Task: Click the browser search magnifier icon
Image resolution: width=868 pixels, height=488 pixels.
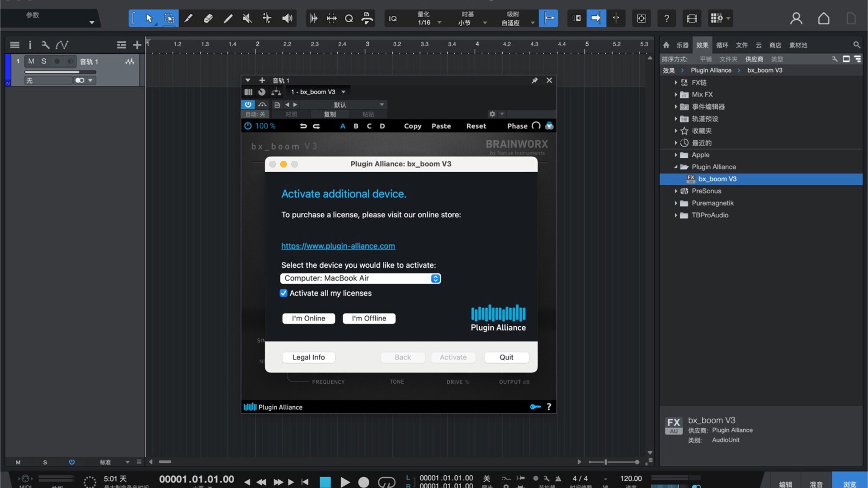Action: pyautogui.click(x=856, y=45)
